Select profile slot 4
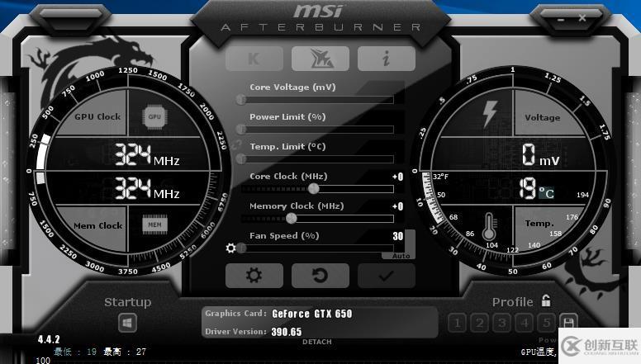 pos(524,324)
